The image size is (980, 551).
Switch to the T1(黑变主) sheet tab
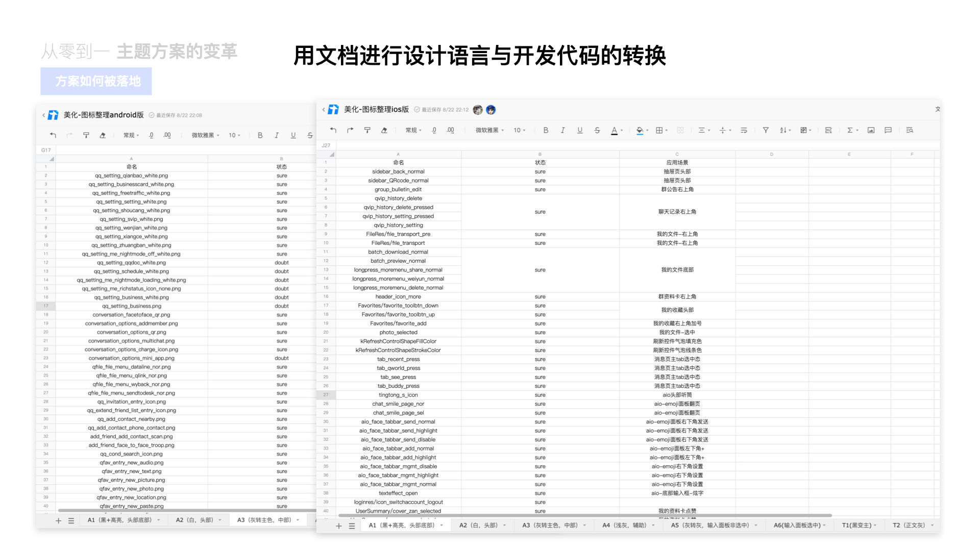856,525
